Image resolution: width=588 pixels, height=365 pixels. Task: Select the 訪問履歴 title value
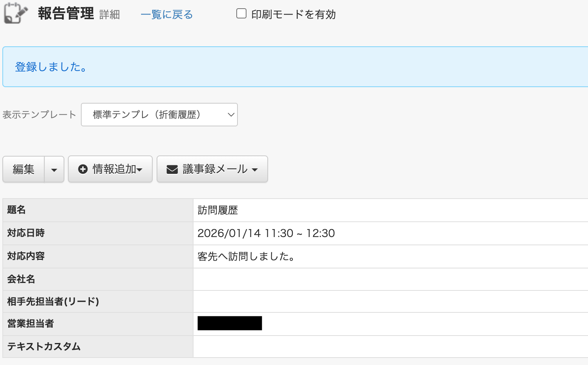point(218,210)
